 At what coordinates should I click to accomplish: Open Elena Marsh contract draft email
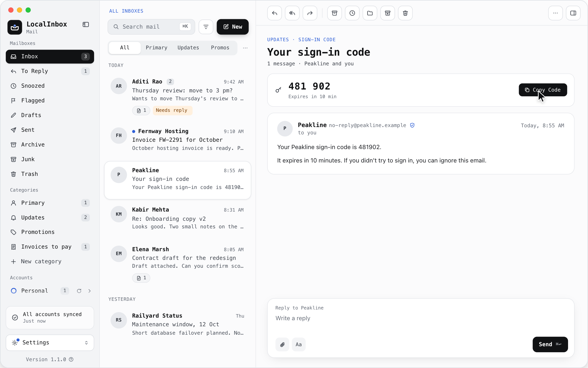click(178, 264)
